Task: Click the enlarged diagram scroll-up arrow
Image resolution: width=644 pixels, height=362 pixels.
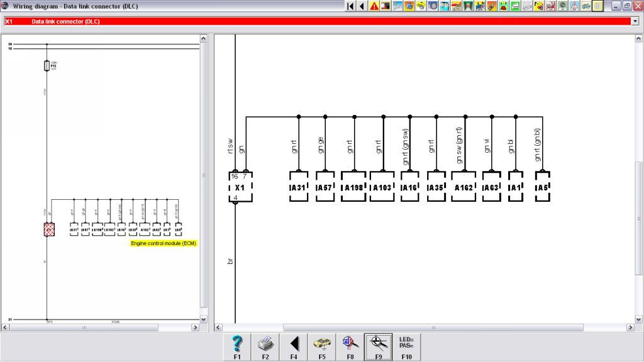Action: pos(639,38)
